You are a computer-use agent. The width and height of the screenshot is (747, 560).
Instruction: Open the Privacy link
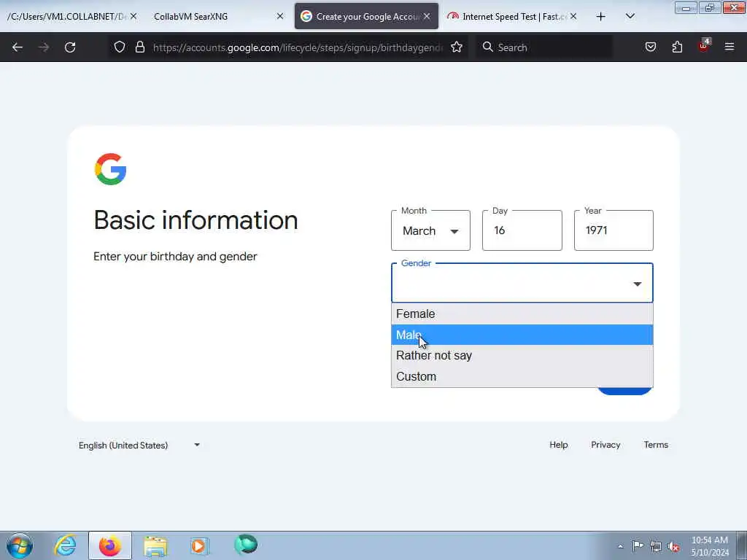click(x=605, y=445)
